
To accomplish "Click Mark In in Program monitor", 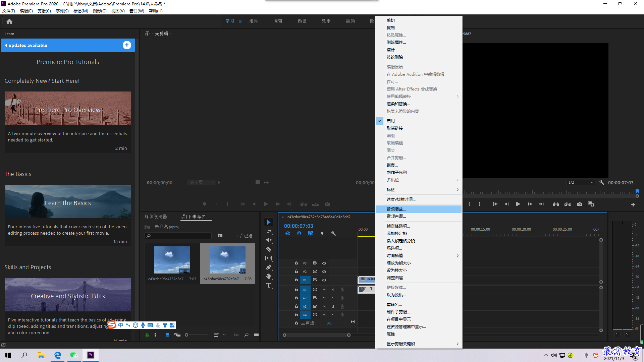I will pos(469,204).
